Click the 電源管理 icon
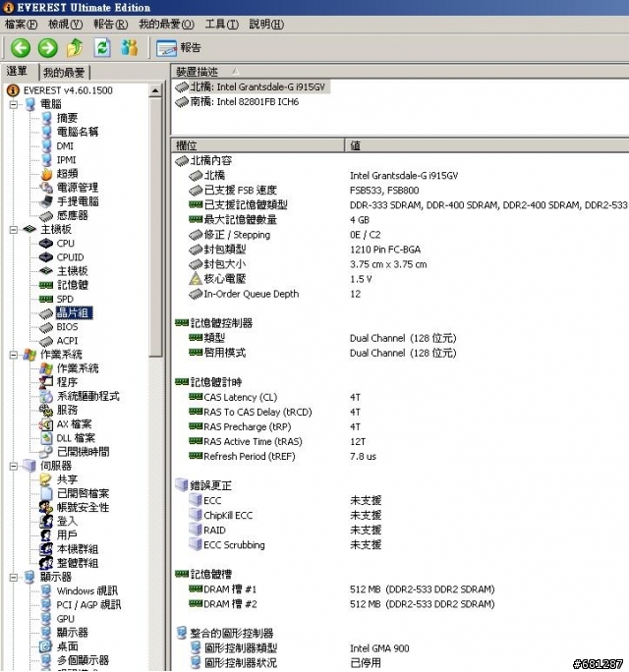This screenshot has height=672, width=629. (46, 188)
